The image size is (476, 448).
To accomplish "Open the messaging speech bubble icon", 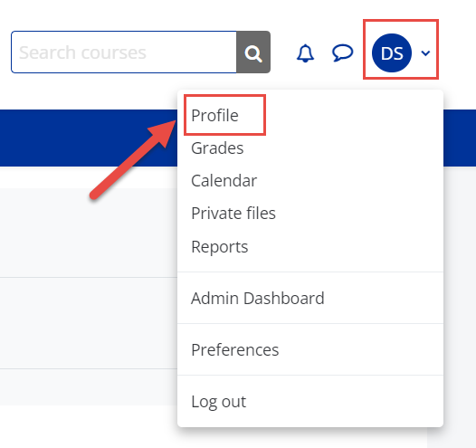I will point(342,53).
